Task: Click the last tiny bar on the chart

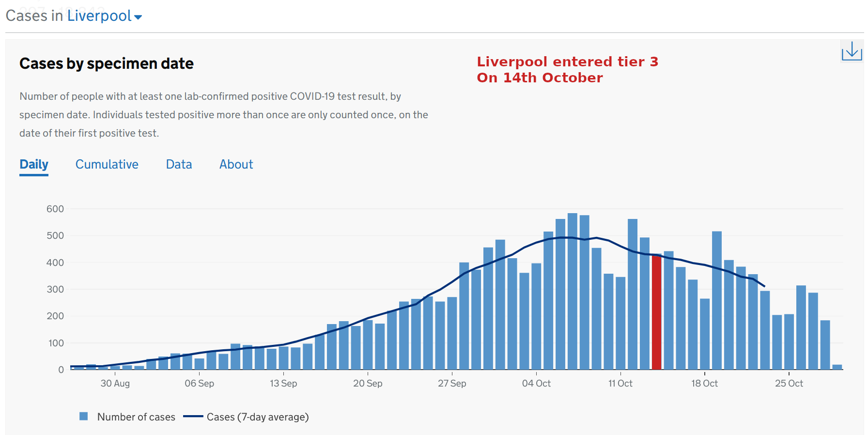Action: point(837,367)
